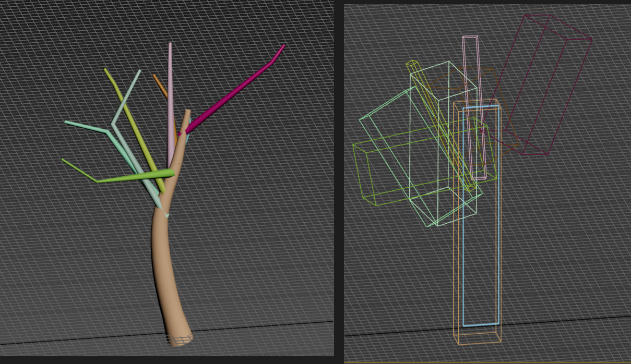Select the pale pink vertical branch

click(x=171, y=104)
